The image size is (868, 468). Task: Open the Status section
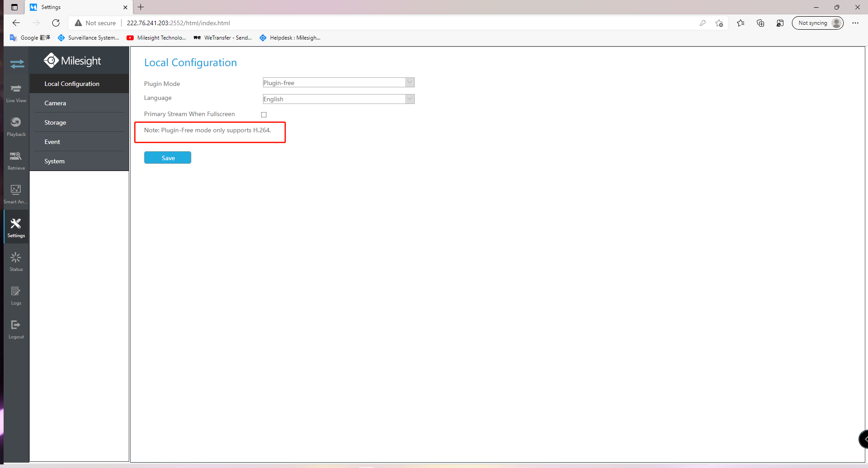[16, 262]
